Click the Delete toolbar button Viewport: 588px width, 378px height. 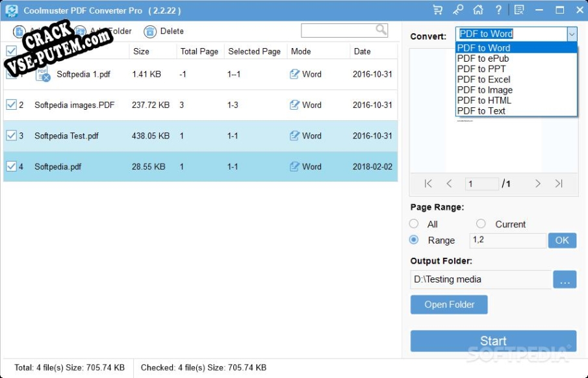[x=164, y=31]
